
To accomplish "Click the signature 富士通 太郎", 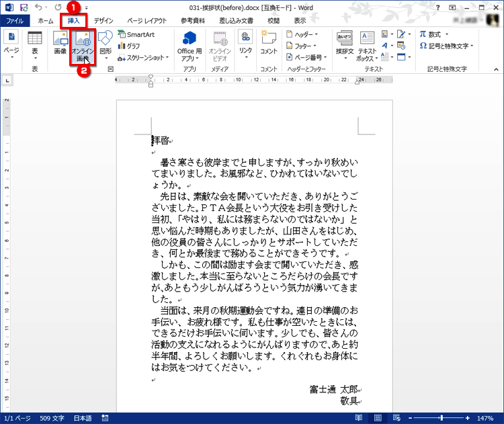I will (x=333, y=389).
